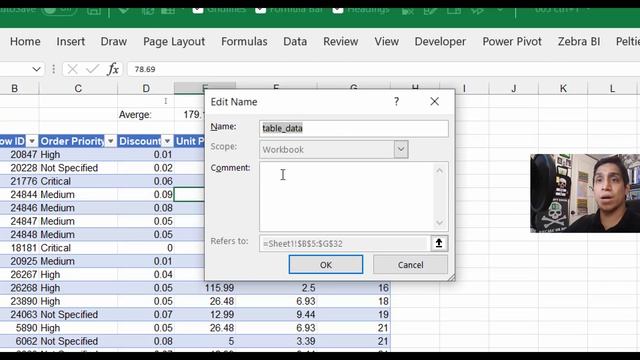The height and width of the screenshot is (360, 640).
Task: Select the 'Not Specified' cell beside 20228
Action: 78,168
